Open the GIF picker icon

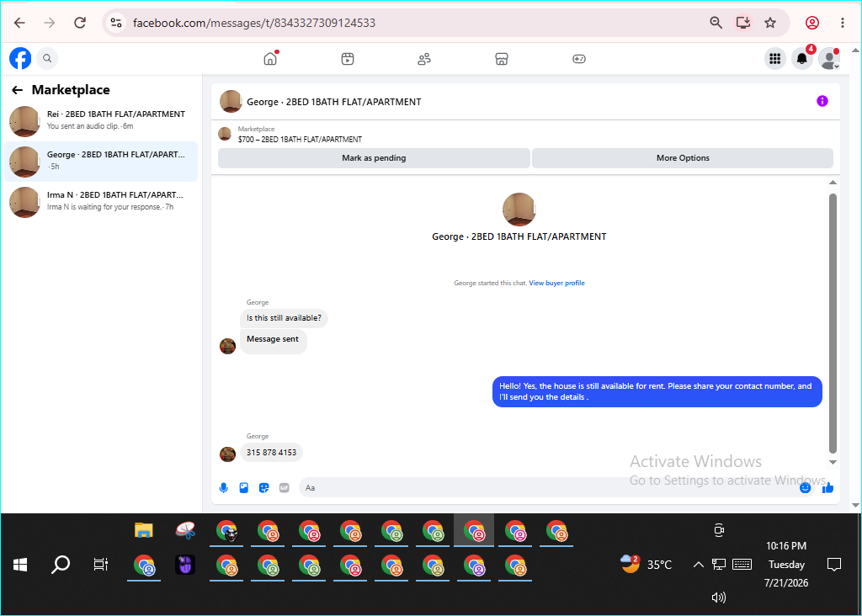pos(285,488)
